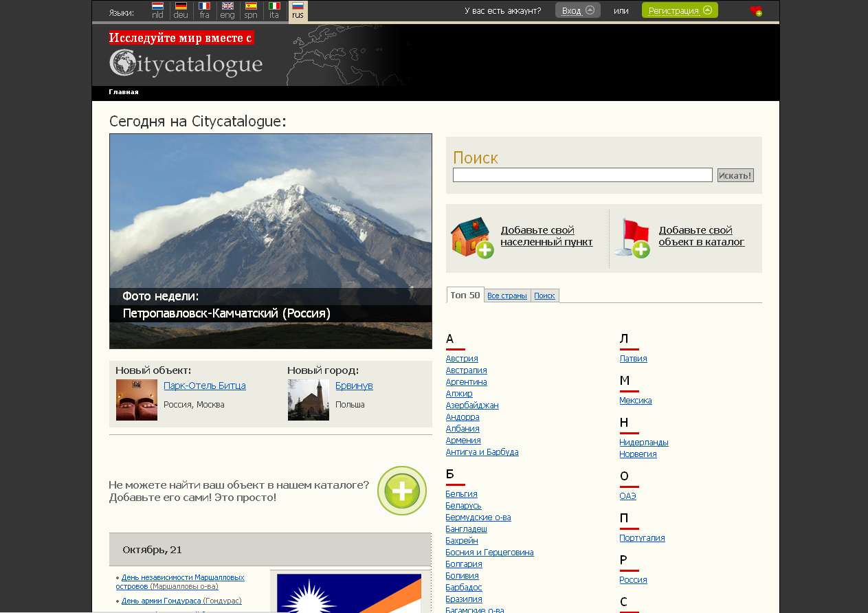This screenshot has height=613, width=868.
Task: Open the Норвегия country link
Action: tap(638, 454)
